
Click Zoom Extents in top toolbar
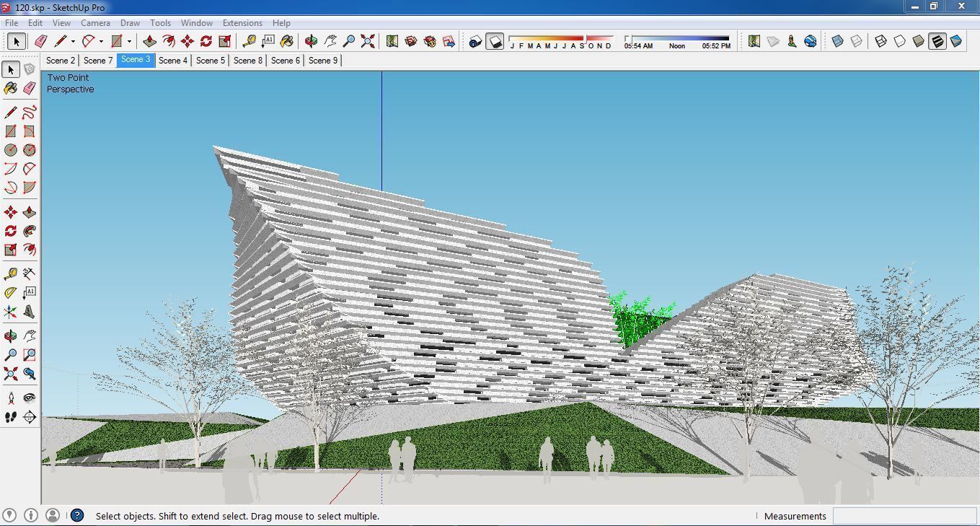[367, 41]
